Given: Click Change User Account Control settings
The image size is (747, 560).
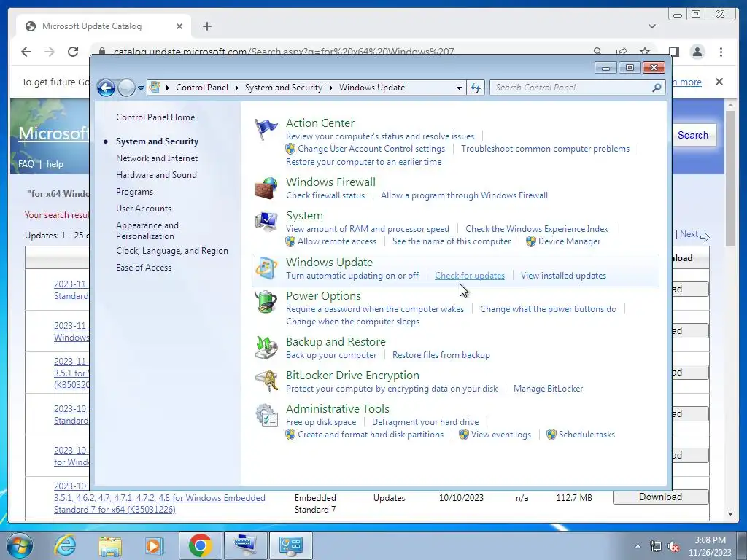Looking at the screenshot, I should (371, 149).
